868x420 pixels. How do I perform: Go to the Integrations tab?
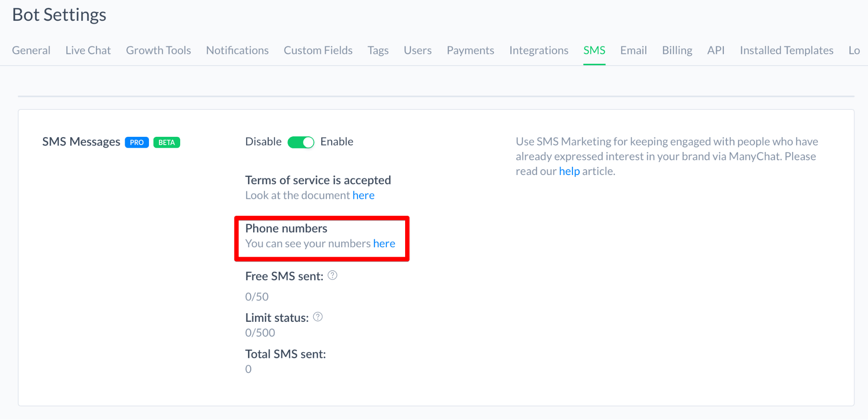[539, 50]
